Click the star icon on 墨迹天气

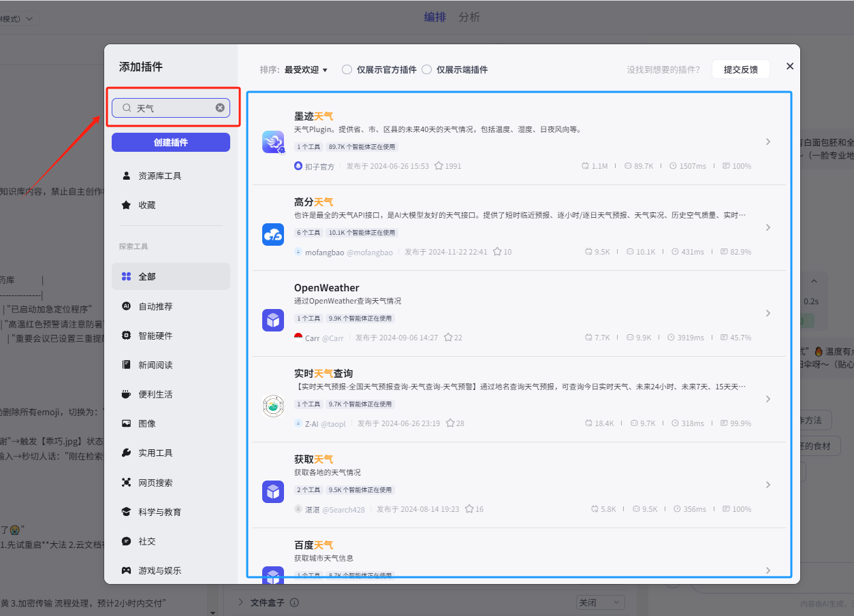coord(439,166)
